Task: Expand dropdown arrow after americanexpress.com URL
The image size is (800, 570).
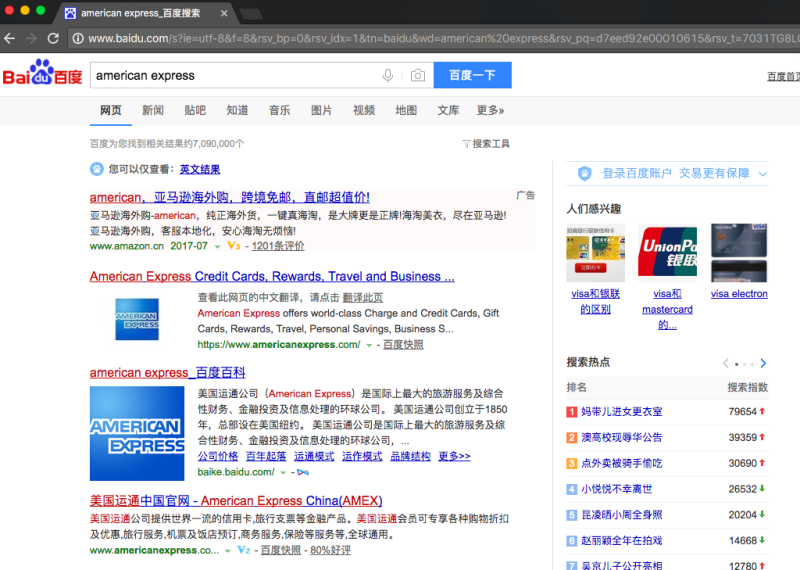Action: [x=369, y=345]
